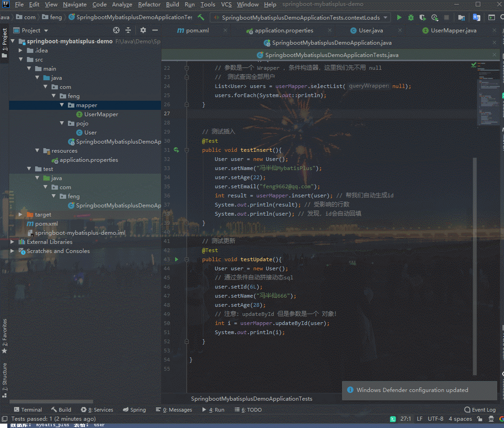Viewport: 504px width, 428px height.
Task: Select UserMapper in project tree
Action: (x=101, y=114)
